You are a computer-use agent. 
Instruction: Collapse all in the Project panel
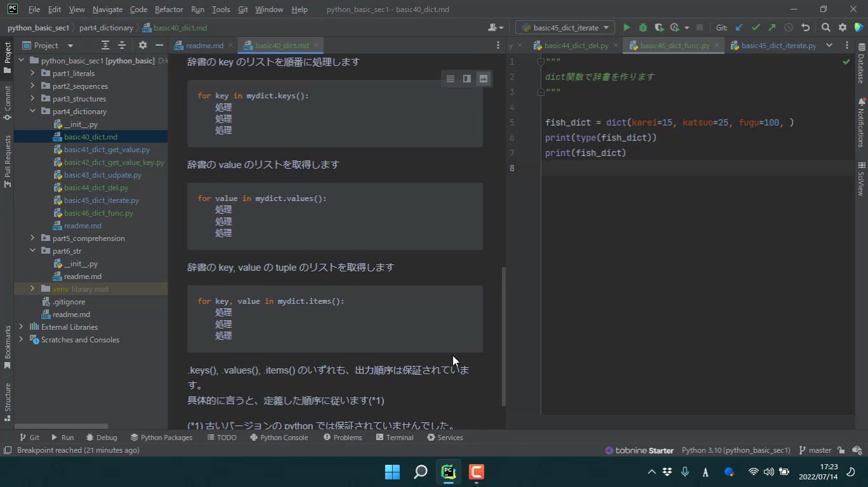(x=122, y=45)
